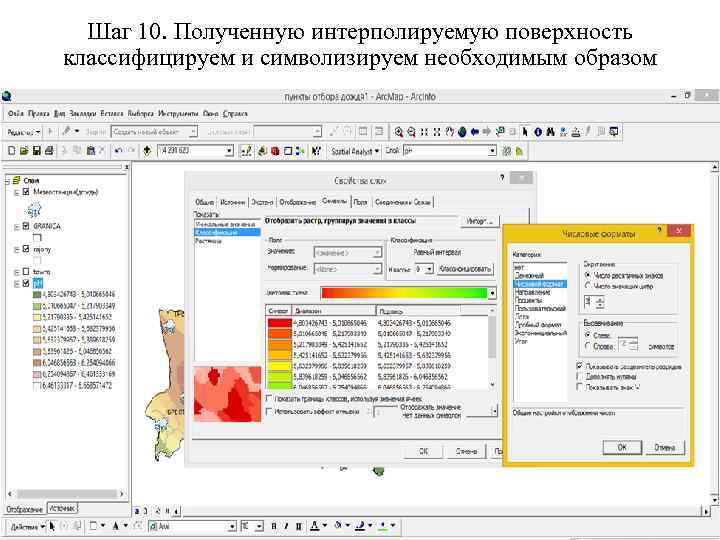Open the red ArcToolbox icon
The width and height of the screenshot is (720, 540).
pos(275,151)
